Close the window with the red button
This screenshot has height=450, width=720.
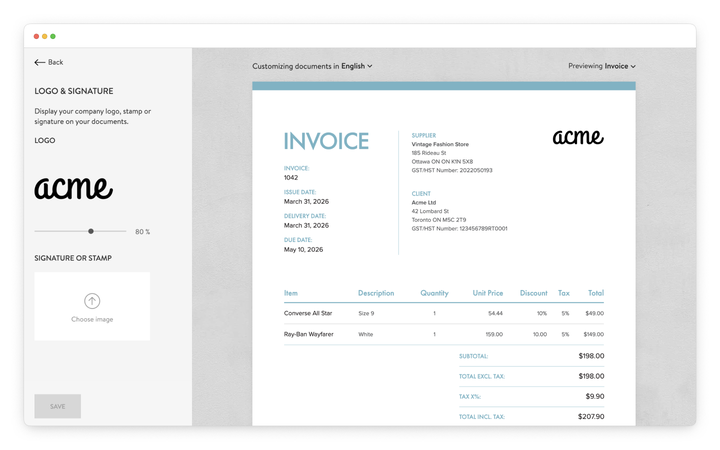click(x=37, y=36)
